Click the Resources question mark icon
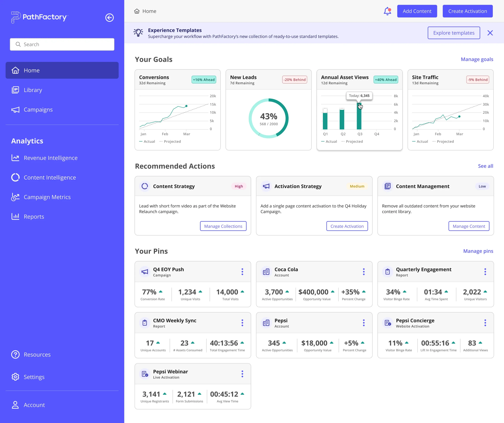 15,354
